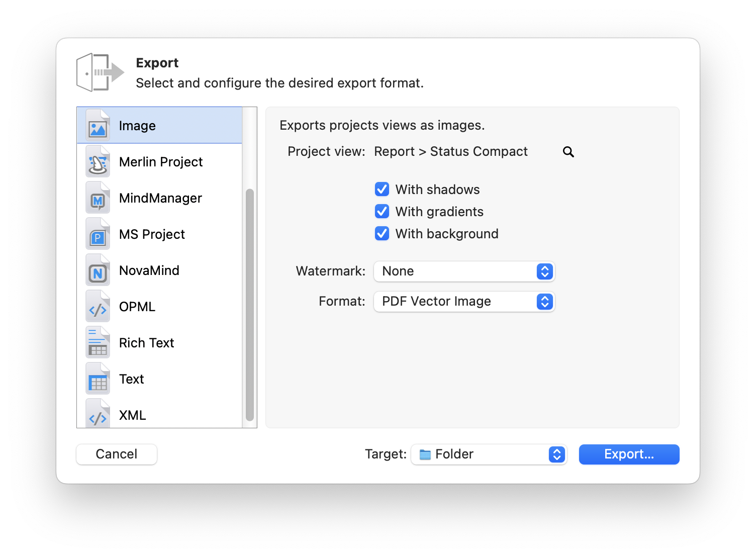
Task: Click the OPML code document icon
Action: point(98,306)
